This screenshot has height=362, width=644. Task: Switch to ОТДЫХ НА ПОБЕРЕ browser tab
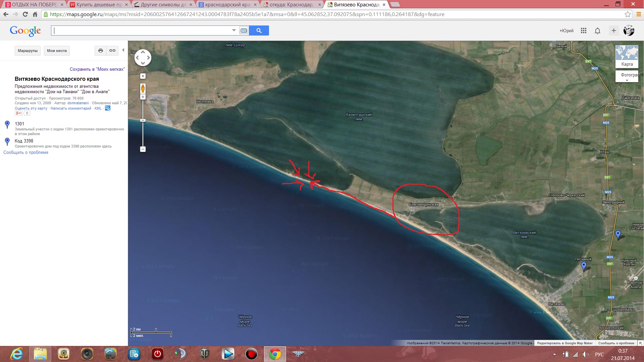click(34, 5)
